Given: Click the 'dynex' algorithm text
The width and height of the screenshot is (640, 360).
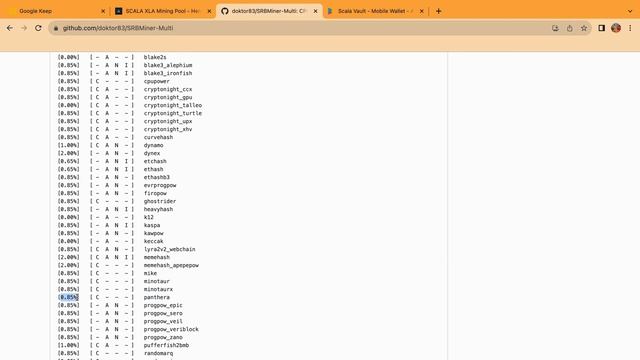Looking at the screenshot, I should pyautogui.click(x=151, y=153).
